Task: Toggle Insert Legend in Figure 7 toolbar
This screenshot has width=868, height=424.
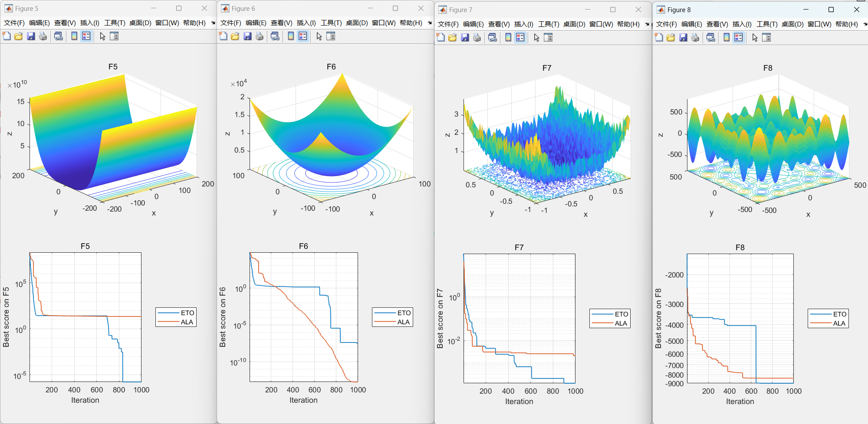Action: click(x=520, y=37)
